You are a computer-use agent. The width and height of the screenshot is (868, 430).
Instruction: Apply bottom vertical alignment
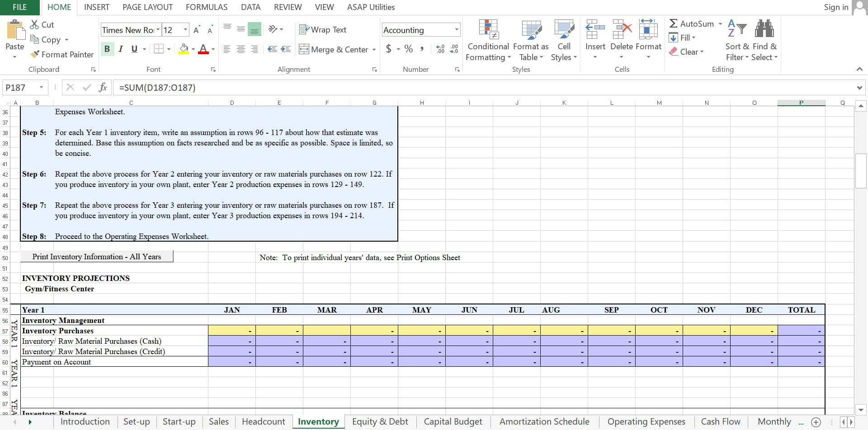tap(255, 29)
